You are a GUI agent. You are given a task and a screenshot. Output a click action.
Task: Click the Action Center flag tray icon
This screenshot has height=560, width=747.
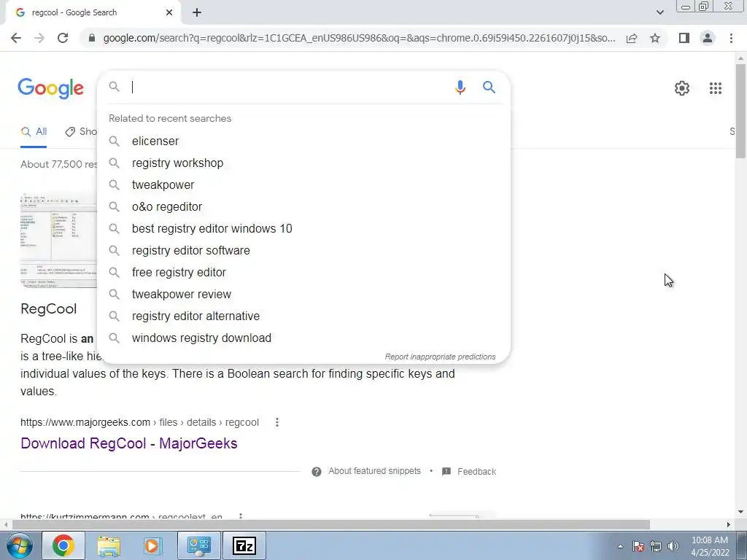(x=638, y=546)
